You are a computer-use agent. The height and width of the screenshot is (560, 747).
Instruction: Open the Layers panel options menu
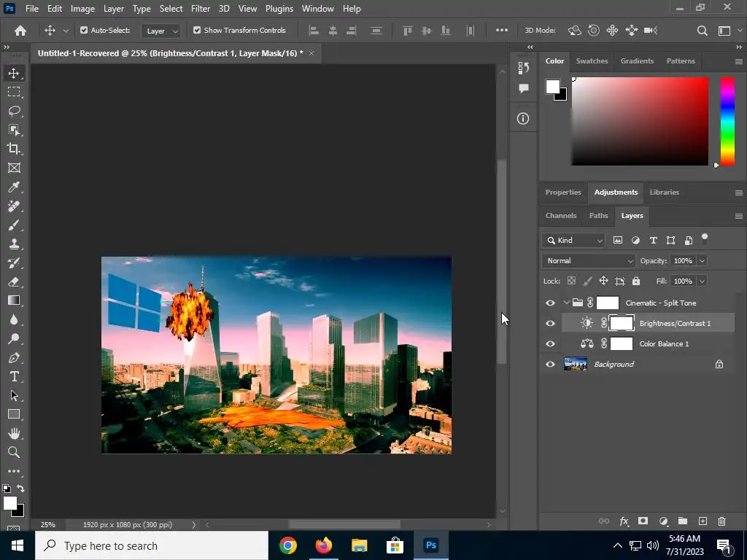tap(738, 216)
